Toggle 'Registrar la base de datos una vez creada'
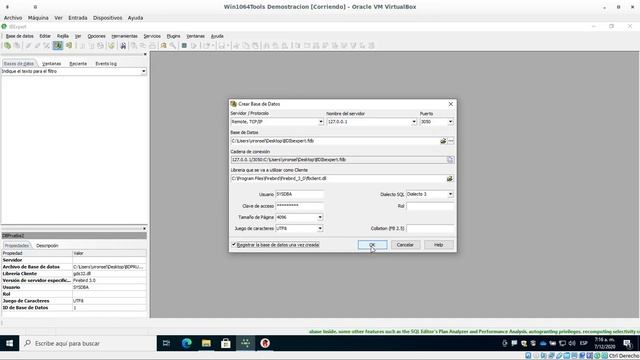 coord(234,244)
